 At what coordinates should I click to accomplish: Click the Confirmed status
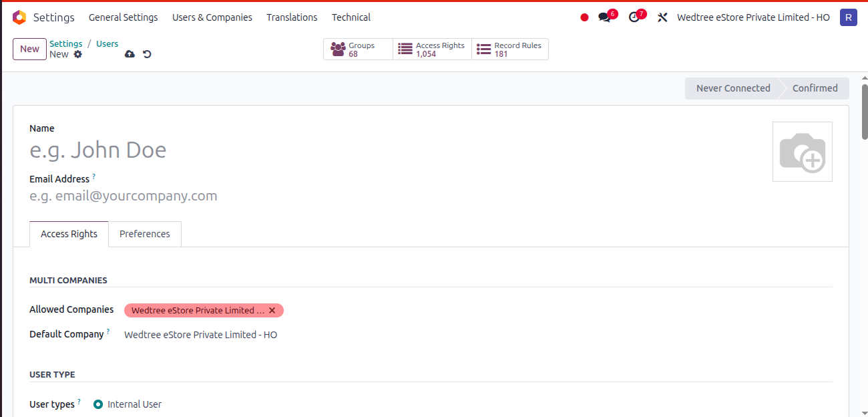815,88
